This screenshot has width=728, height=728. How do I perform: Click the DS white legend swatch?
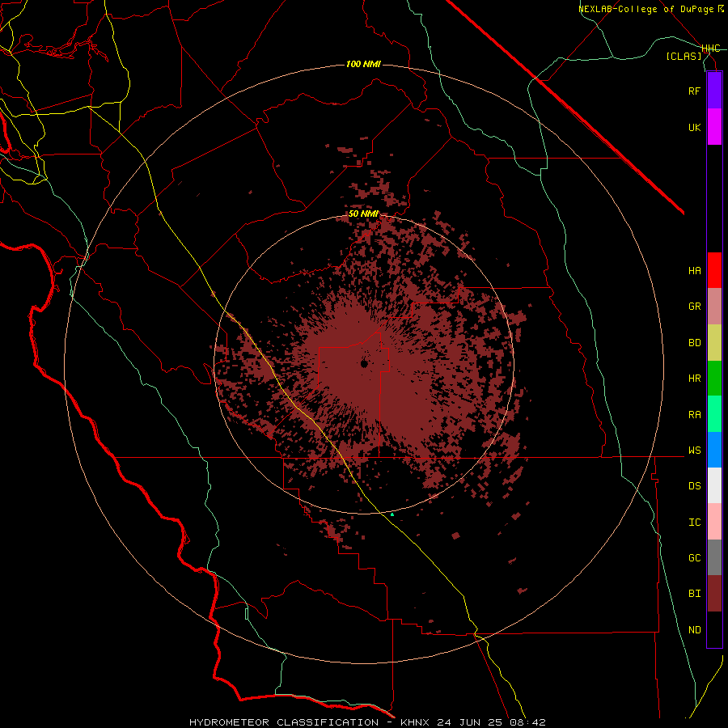(x=714, y=485)
